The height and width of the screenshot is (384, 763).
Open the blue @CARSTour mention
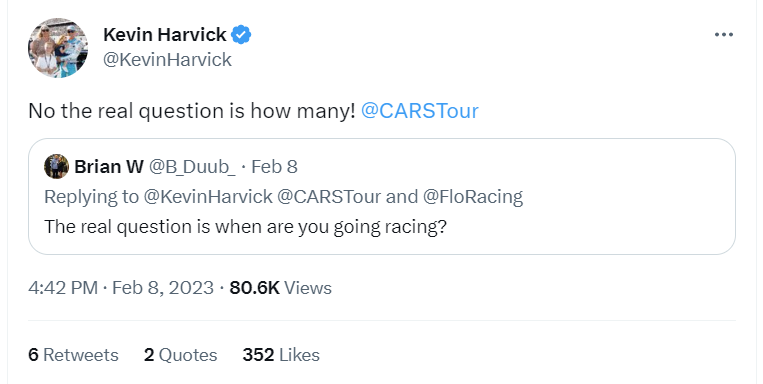click(x=419, y=111)
